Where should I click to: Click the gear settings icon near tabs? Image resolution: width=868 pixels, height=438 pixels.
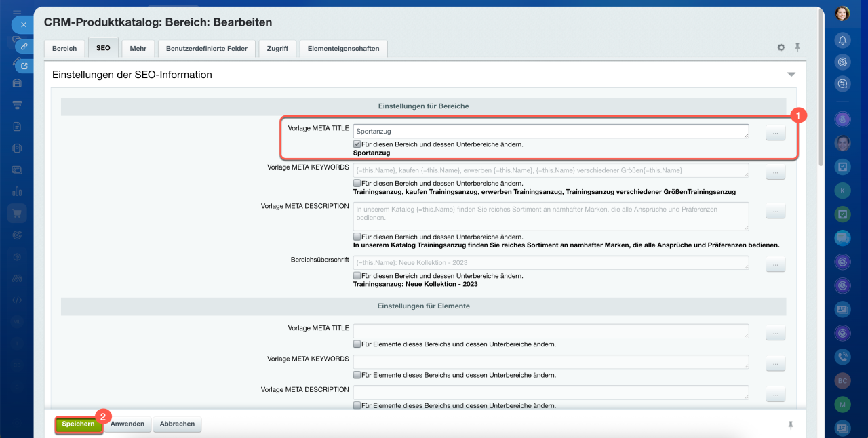(781, 48)
